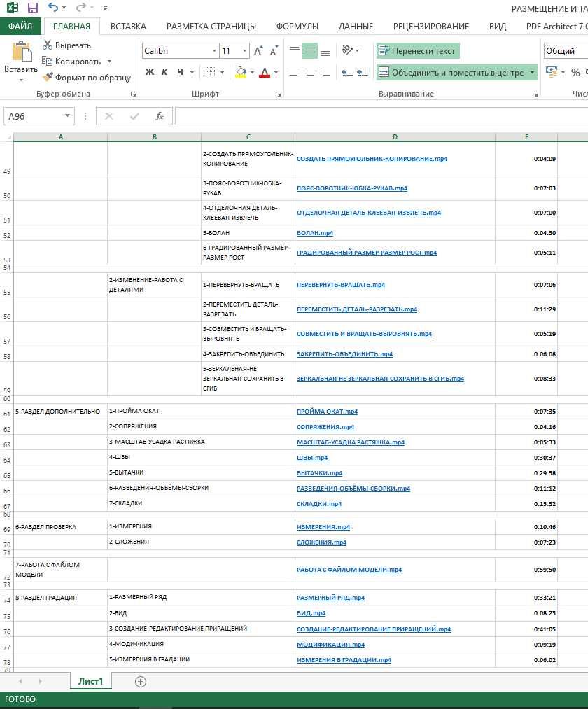This screenshot has height=709, width=588.
Task: Toggle Перенести текст wrap text
Action: [418, 50]
